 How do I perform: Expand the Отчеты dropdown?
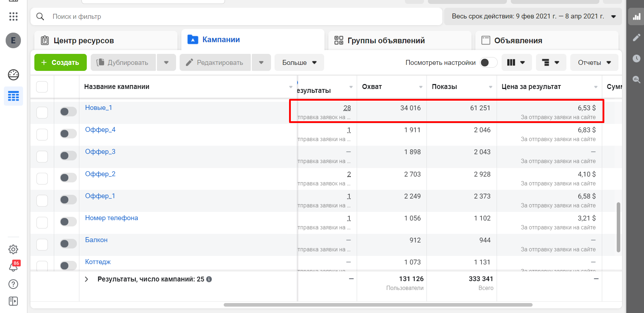(x=594, y=62)
